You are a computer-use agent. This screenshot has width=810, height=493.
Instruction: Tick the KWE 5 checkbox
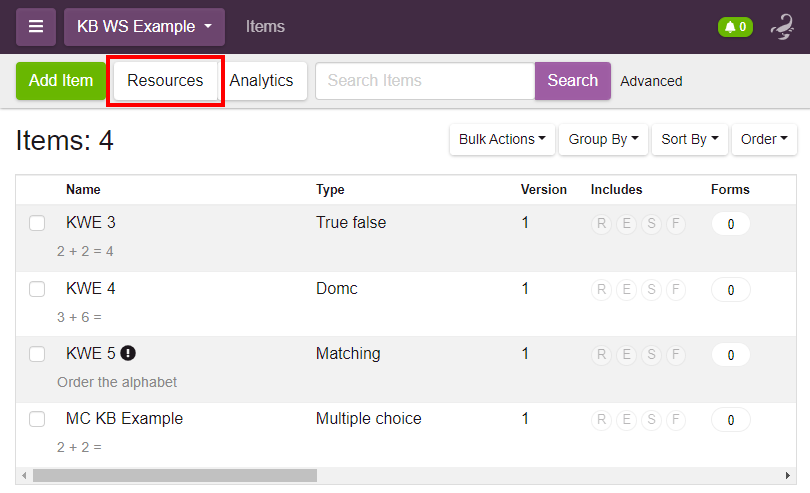click(x=37, y=354)
